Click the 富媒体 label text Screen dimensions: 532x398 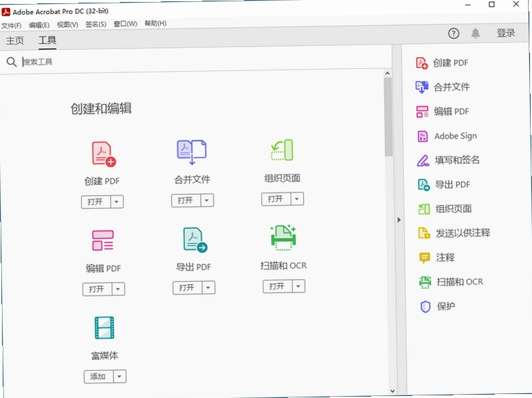coord(105,356)
